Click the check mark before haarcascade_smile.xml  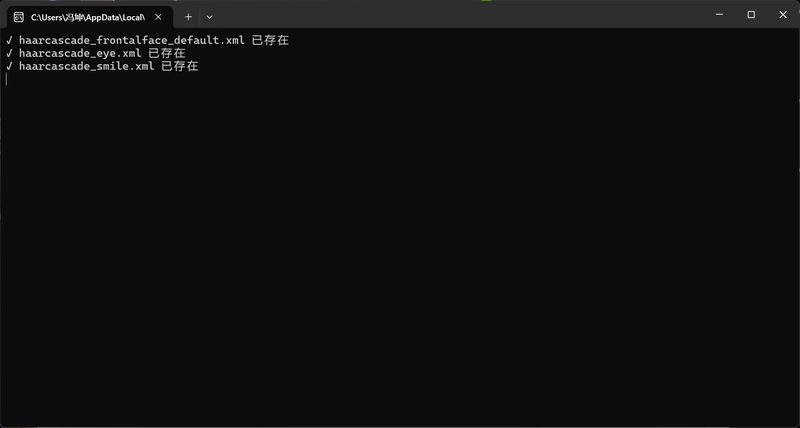click(x=9, y=66)
